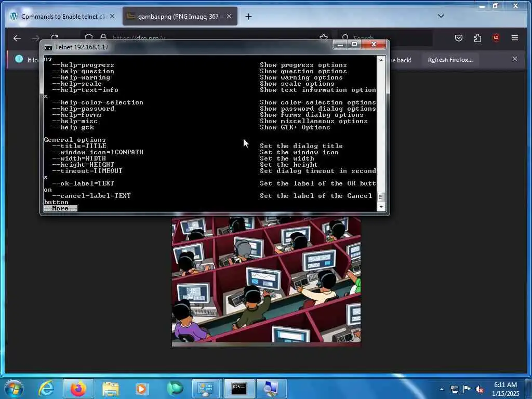Click the Telnet scrollbar thumb

[381, 197]
